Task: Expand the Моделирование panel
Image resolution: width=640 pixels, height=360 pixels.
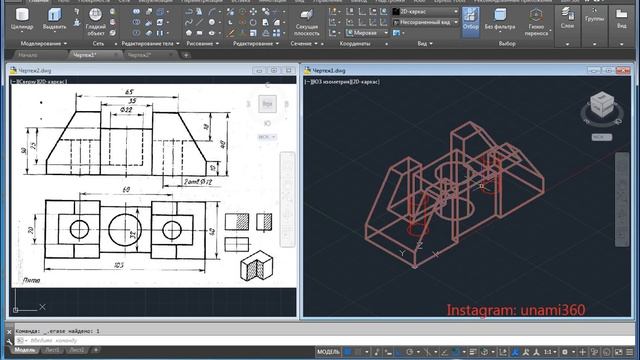Action: tap(44, 44)
